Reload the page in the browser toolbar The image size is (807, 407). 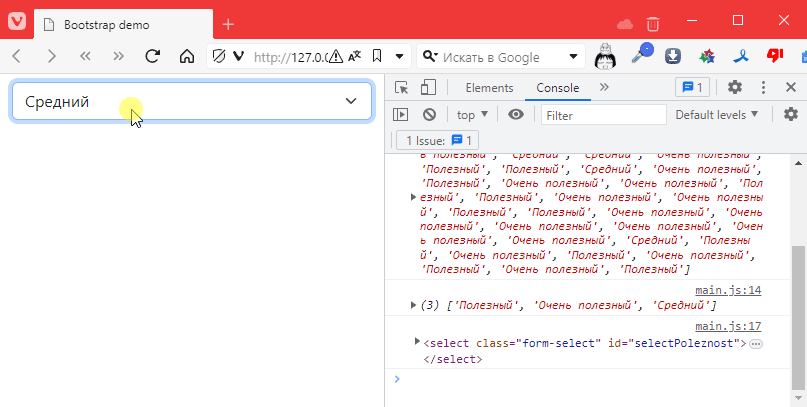pos(153,57)
